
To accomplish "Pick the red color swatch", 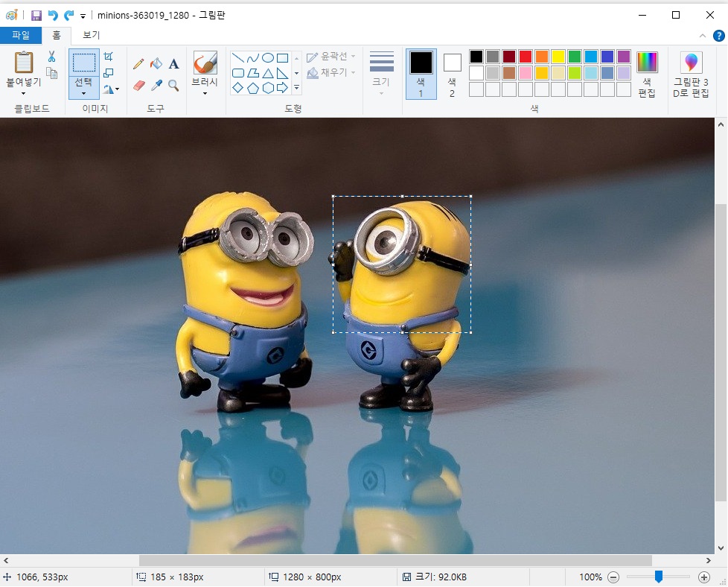I will click(525, 57).
